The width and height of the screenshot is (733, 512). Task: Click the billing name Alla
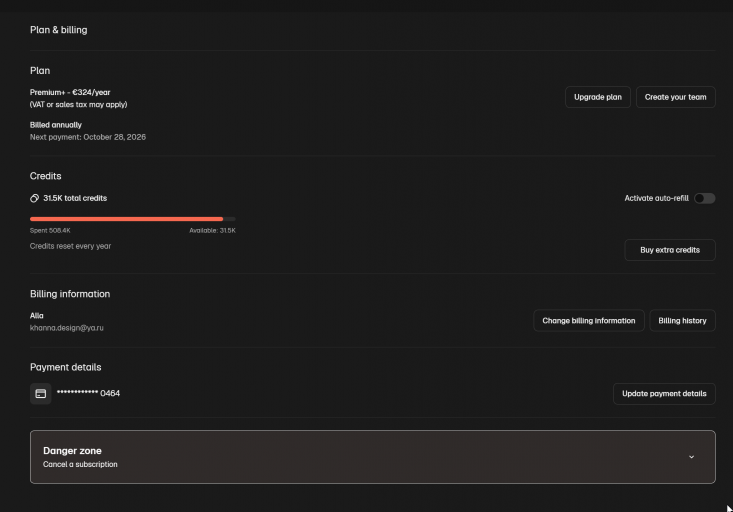click(36, 316)
